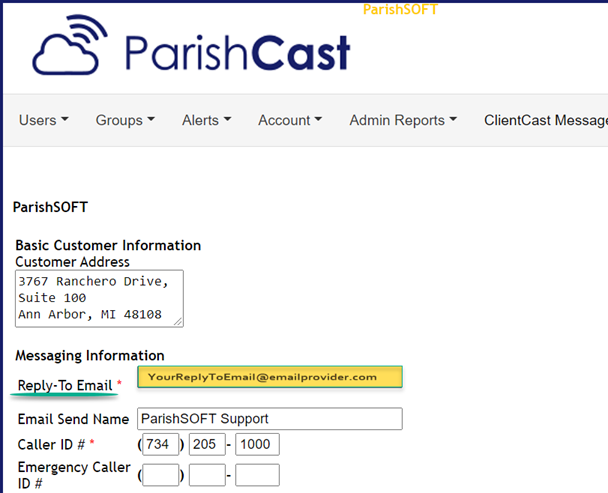Click the Messaging Information heading
Image resolution: width=608 pixels, height=493 pixels.
click(90, 355)
